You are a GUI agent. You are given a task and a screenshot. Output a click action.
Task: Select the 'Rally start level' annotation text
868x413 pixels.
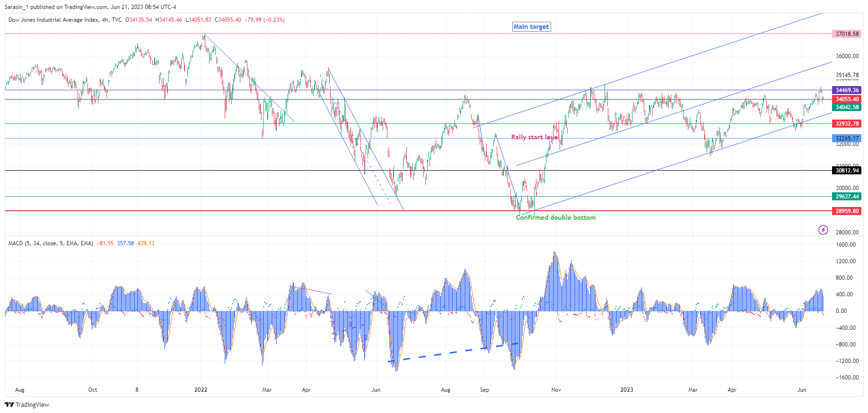(x=535, y=137)
